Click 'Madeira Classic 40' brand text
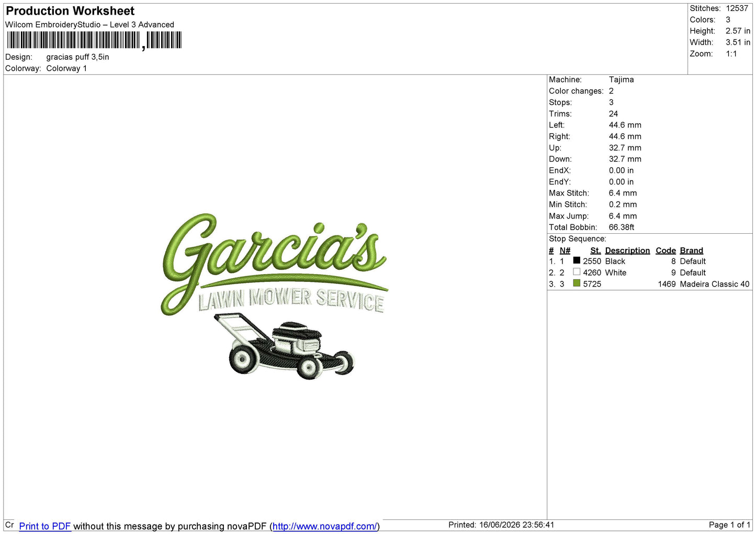756x534 pixels. pyautogui.click(x=714, y=284)
